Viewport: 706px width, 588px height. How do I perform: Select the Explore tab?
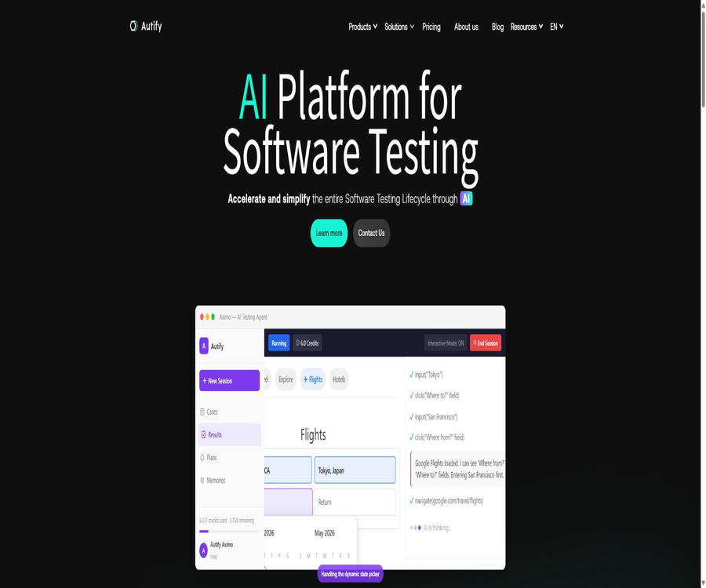click(x=286, y=379)
